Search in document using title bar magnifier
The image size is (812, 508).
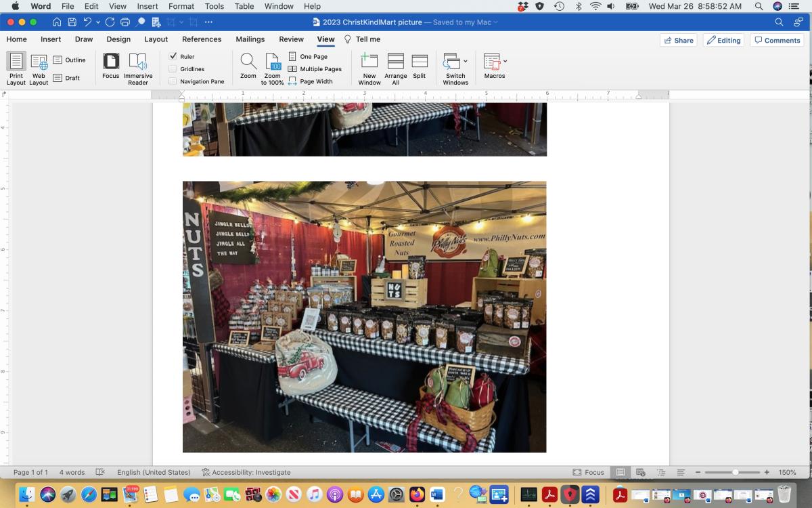(779, 22)
